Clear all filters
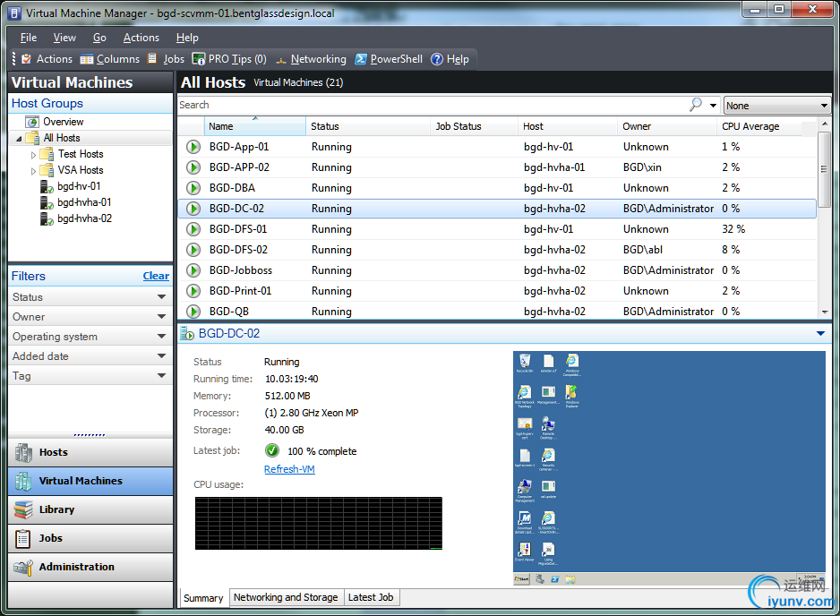Image resolution: width=840 pixels, height=616 pixels. 156,276
